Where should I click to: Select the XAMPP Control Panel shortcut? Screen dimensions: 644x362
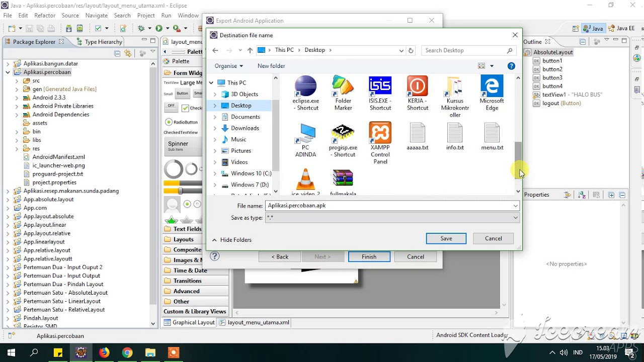tap(380, 143)
